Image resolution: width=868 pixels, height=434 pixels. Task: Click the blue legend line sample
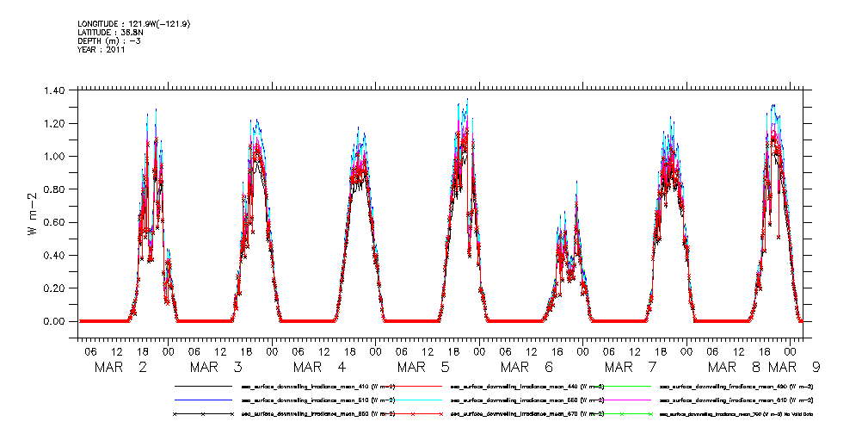[x=203, y=400]
